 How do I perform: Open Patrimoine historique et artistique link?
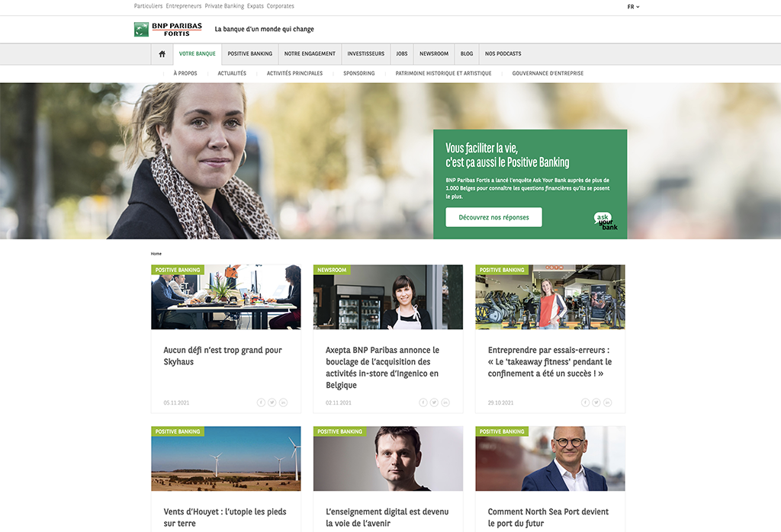pos(443,73)
